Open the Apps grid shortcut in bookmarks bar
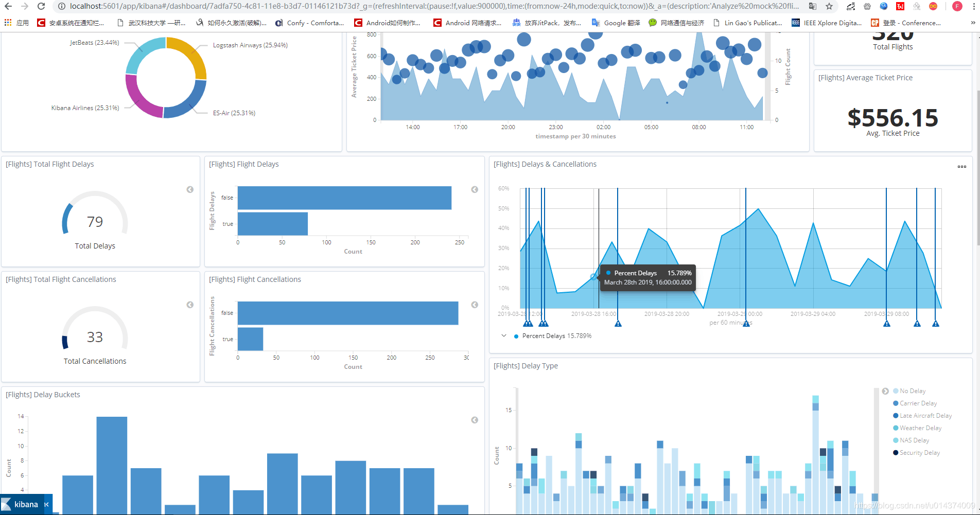This screenshot has height=515, width=980. tap(16, 23)
